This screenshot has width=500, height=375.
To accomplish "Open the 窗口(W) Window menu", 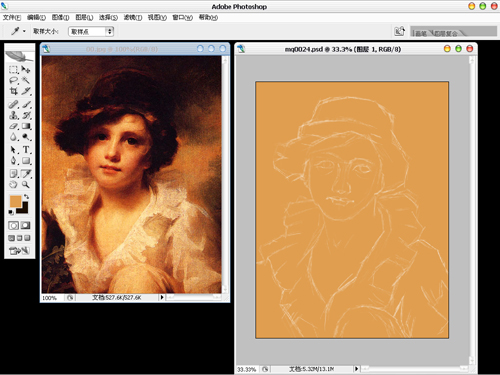I will [x=182, y=17].
